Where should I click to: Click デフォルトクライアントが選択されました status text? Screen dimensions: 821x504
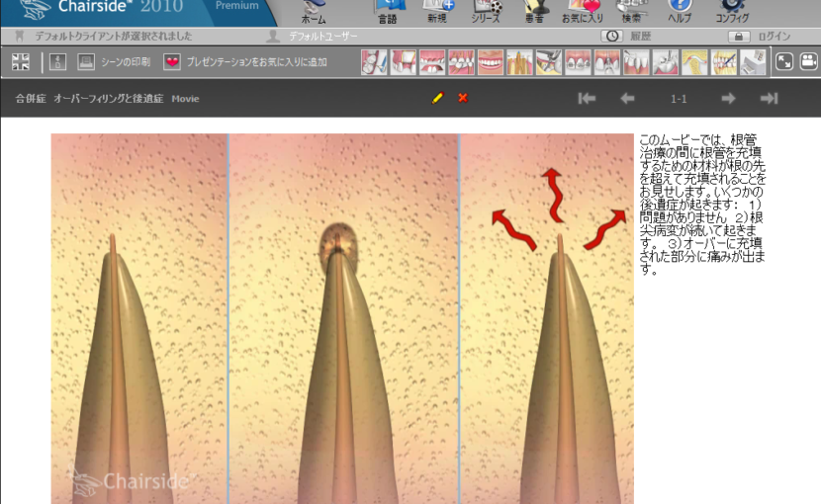[113, 37]
